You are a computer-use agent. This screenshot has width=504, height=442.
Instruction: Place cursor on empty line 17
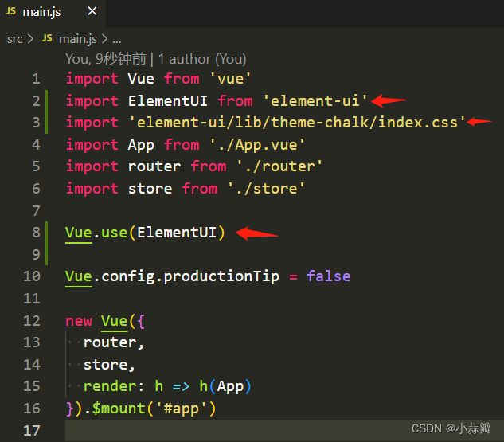(x=284, y=430)
